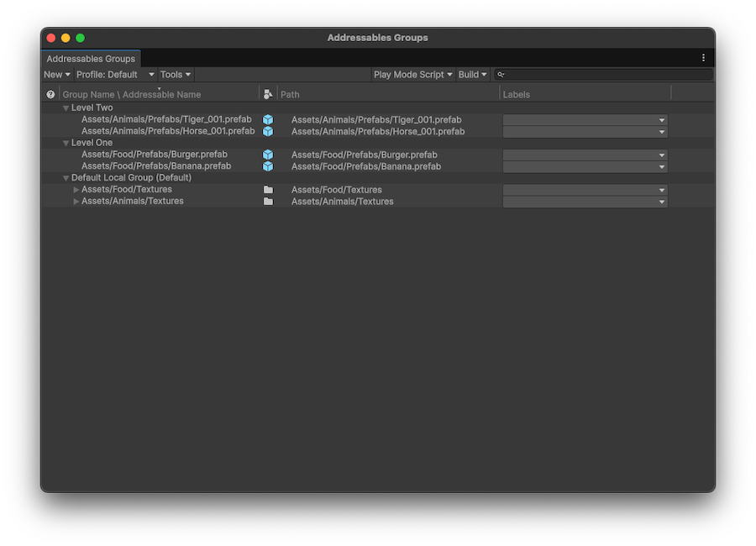Open the folder icon for Assets/Food/Textures
This screenshot has width=756, height=546.
267,189
